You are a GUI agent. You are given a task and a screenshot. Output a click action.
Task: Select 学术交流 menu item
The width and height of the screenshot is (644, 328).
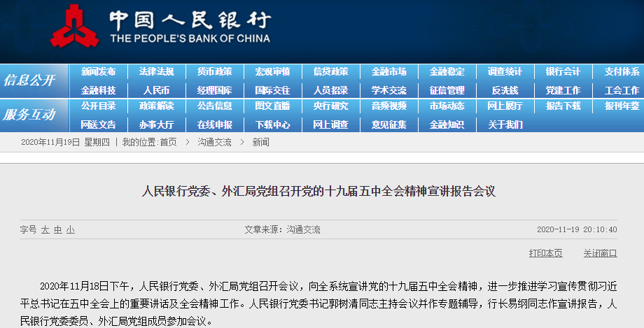tap(389, 90)
